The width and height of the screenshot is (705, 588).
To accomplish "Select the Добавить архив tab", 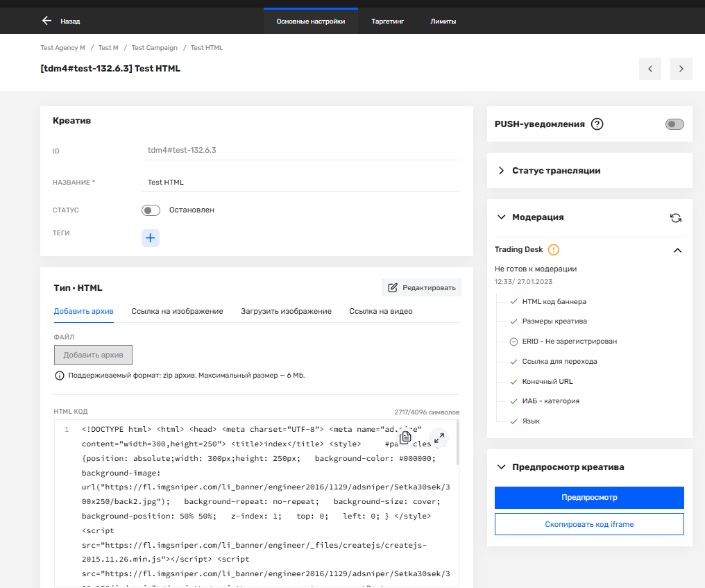I will tap(84, 311).
